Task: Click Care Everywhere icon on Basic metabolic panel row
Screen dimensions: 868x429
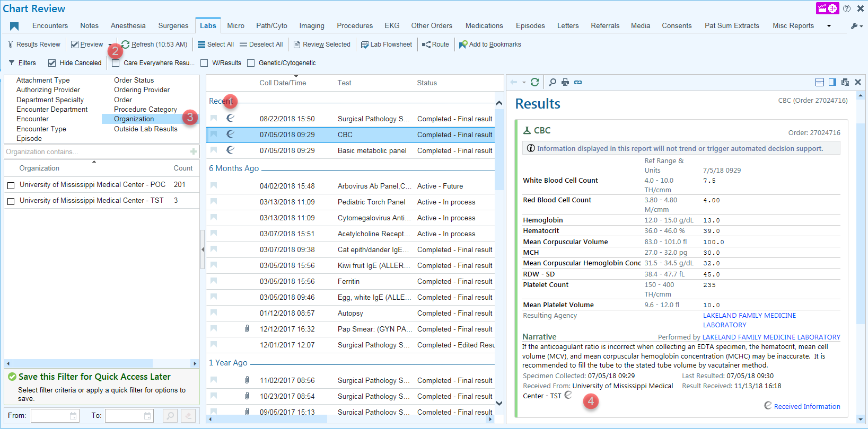Action: click(x=230, y=150)
